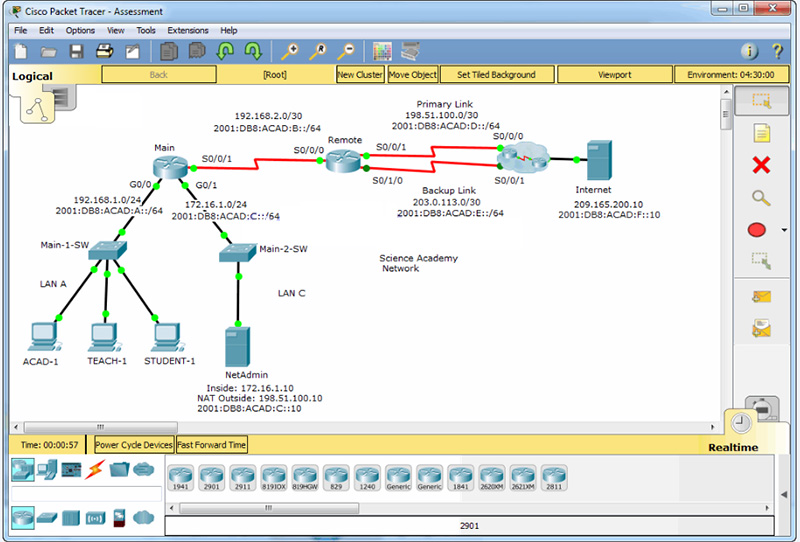Click the Paste icon in toolbar
800x542 pixels.
[197, 51]
